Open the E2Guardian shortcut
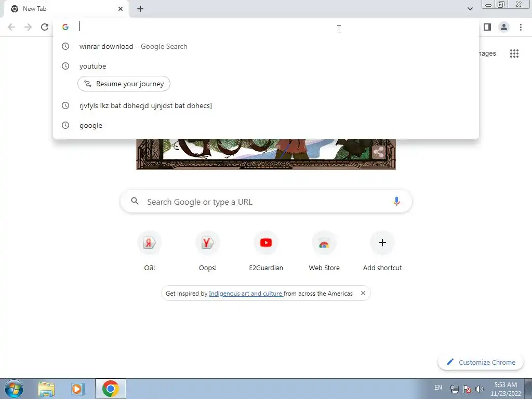Screen dimensions: 532x399 pos(266,251)
